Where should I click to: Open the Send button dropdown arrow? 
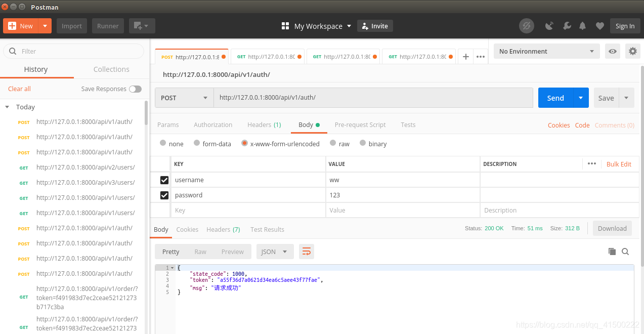click(x=581, y=98)
